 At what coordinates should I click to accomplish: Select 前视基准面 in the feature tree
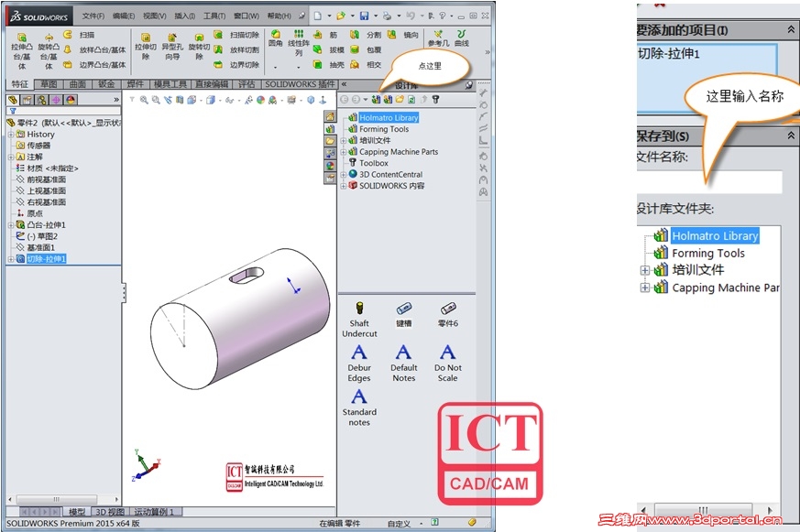(x=47, y=179)
